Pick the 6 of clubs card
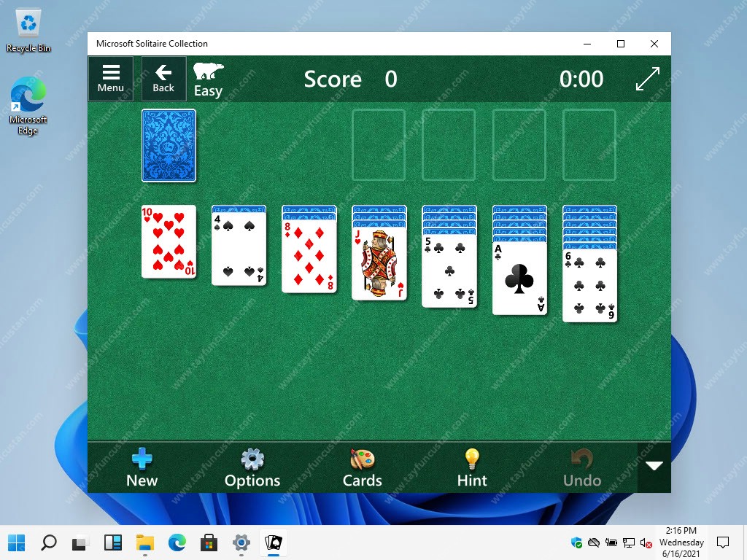Screen dimensions: 747x560 (x=589, y=286)
